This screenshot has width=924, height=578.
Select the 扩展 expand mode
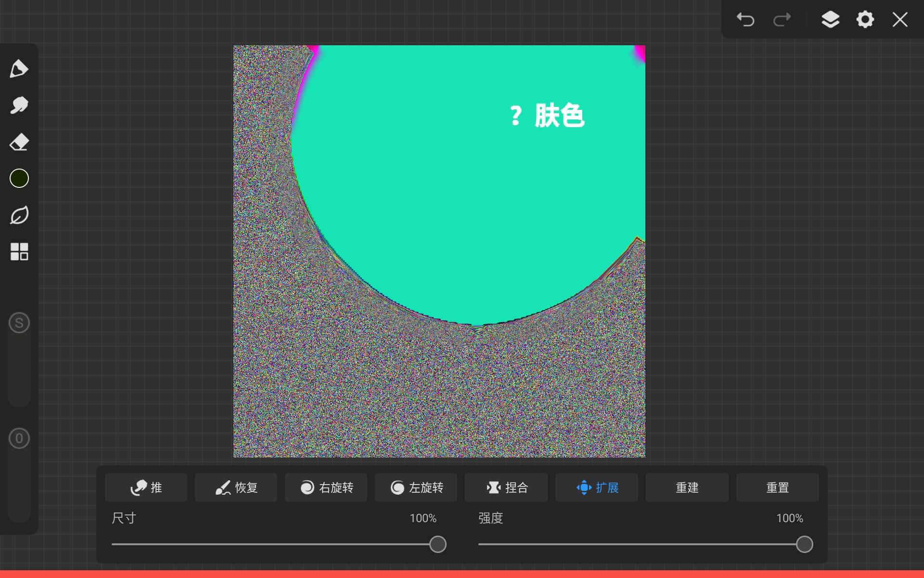point(597,487)
